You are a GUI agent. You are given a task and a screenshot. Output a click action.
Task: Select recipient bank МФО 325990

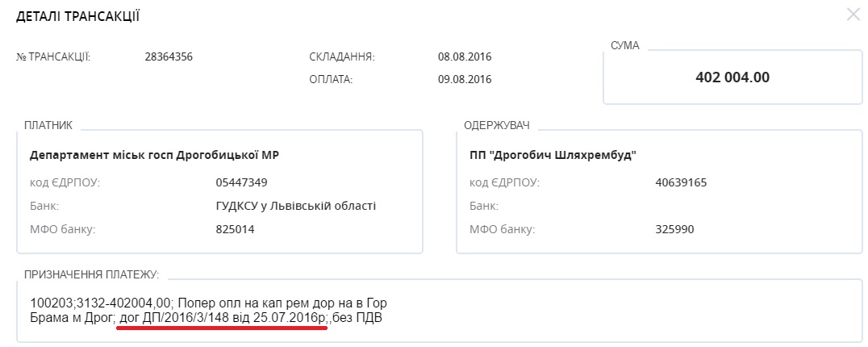(x=676, y=230)
